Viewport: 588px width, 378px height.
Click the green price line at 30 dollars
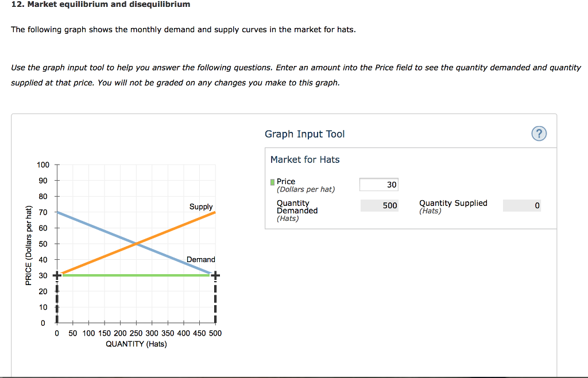tap(132, 275)
